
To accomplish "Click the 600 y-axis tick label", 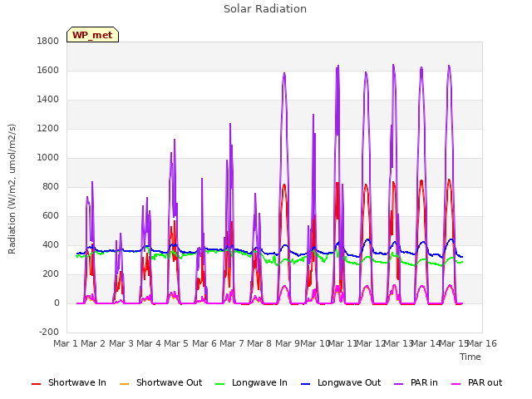I will [51, 216].
